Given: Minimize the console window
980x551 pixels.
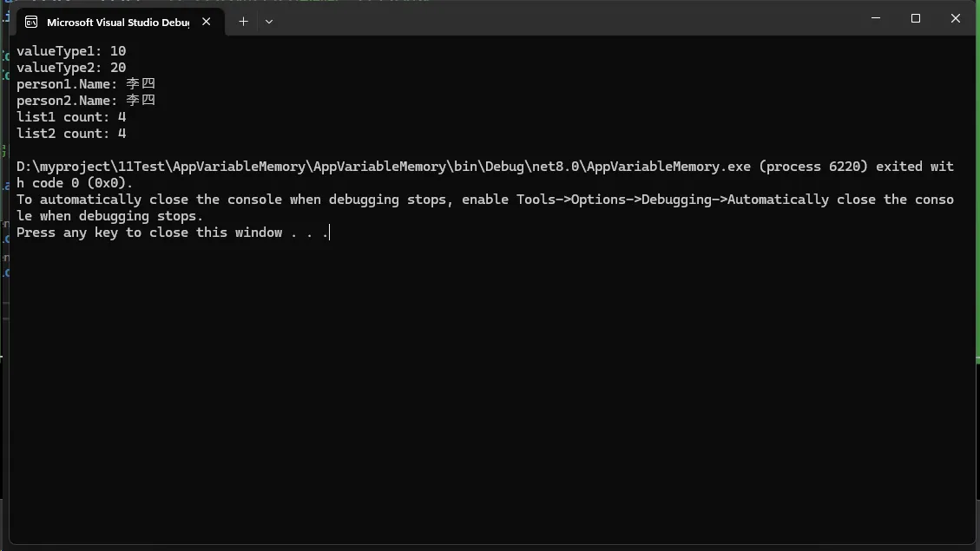Looking at the screenshot, I should tap(876, 18).
